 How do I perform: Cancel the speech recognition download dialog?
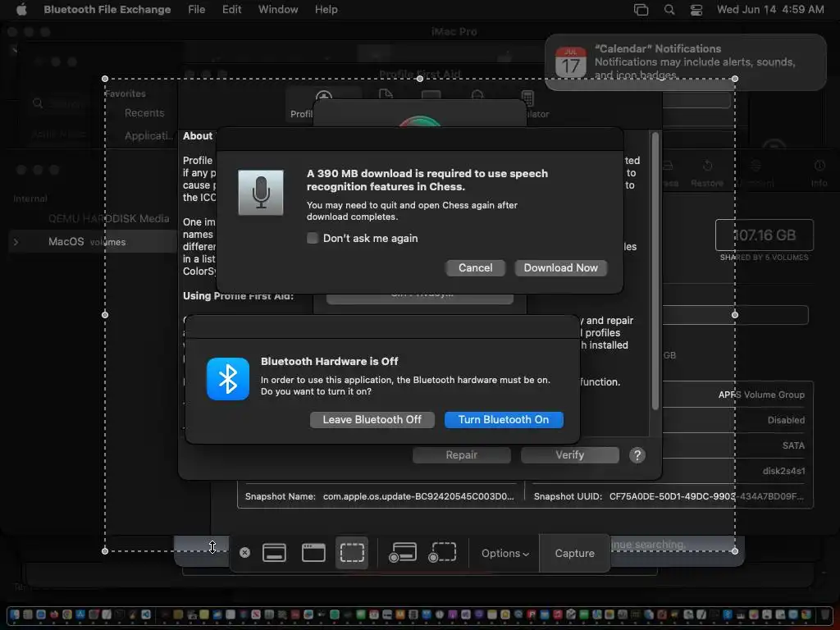tap(475, 268)
